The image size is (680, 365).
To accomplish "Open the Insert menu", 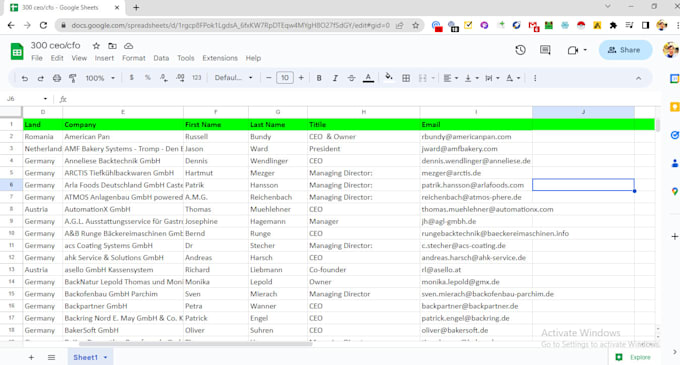I will coord(104,58).
